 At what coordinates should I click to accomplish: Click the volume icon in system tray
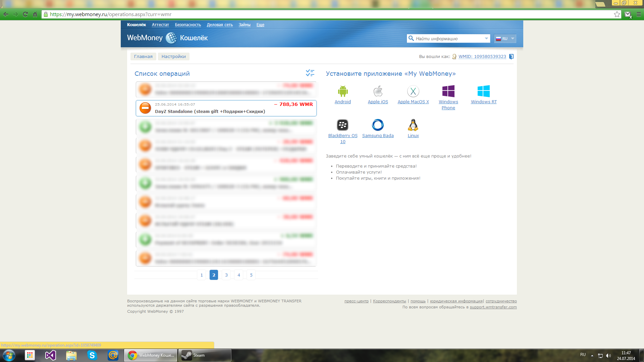click(608, 356)
